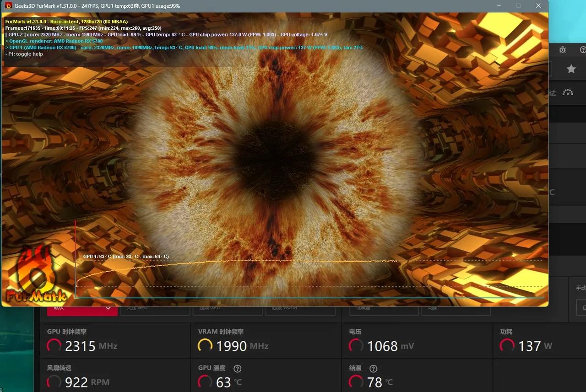Open the help icon next to 结温
Image resolution: width=586 pixels, height=392 pixels.
(373, 368)
